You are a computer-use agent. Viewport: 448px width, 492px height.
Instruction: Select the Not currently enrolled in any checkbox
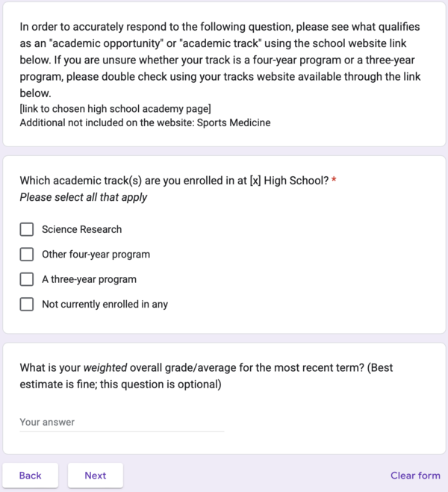pos(27,304)
